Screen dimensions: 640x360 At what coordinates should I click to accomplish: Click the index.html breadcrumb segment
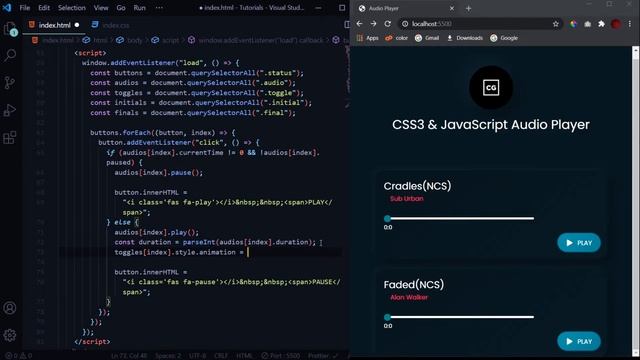click(53, 40)
